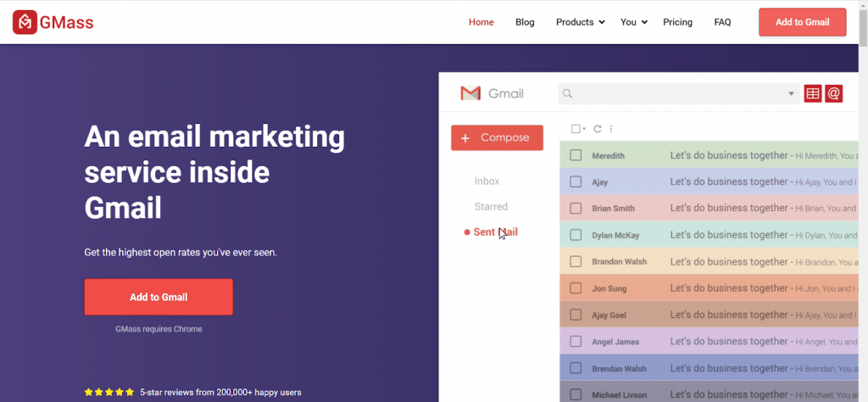Check the Michael Livson email checkbox
Screen dimensions: 868x402
[576, 394]
